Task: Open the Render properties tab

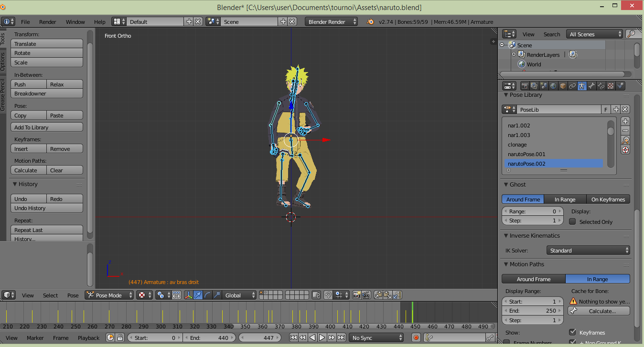Action: click(x=525, y=86)
